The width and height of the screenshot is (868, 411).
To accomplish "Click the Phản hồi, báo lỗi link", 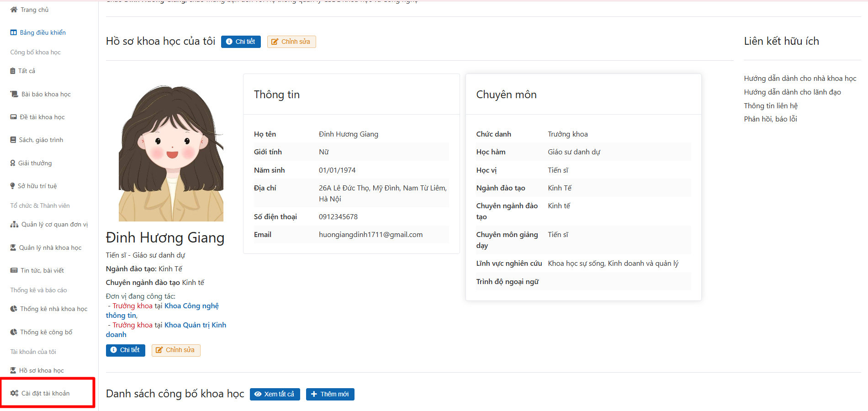I will coord(770,119).
